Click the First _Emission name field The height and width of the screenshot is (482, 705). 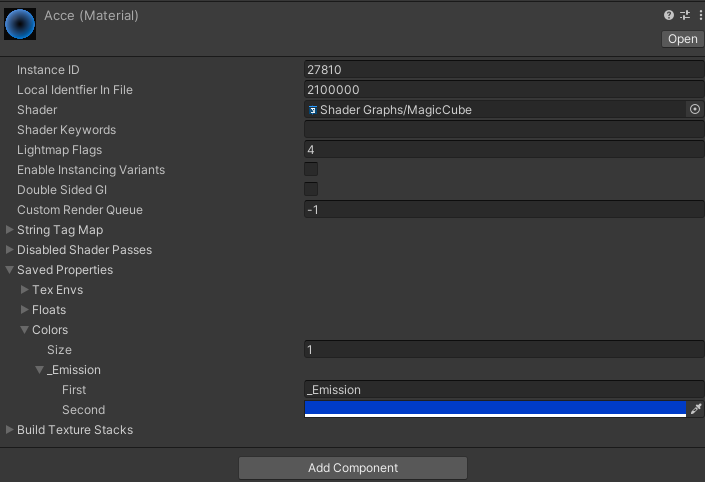[504, 389]
